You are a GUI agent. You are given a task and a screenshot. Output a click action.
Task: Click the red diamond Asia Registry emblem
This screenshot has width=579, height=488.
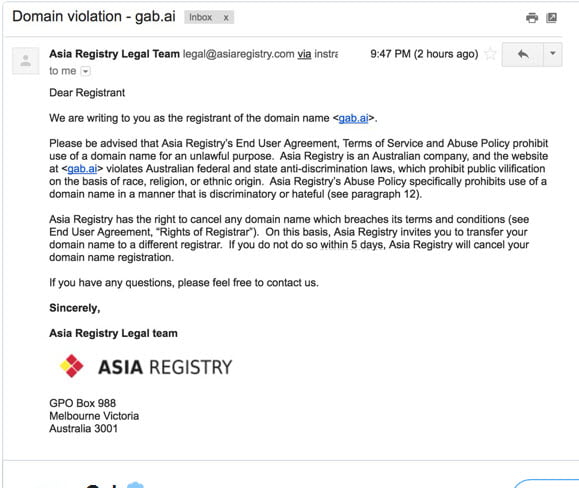(72, 366)
